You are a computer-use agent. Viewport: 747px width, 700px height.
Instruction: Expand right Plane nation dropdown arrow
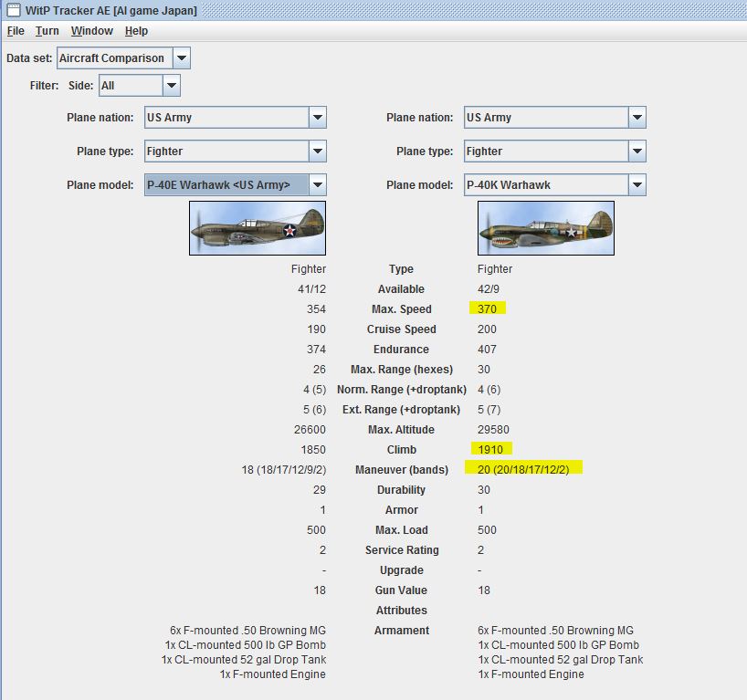point(637,117)
